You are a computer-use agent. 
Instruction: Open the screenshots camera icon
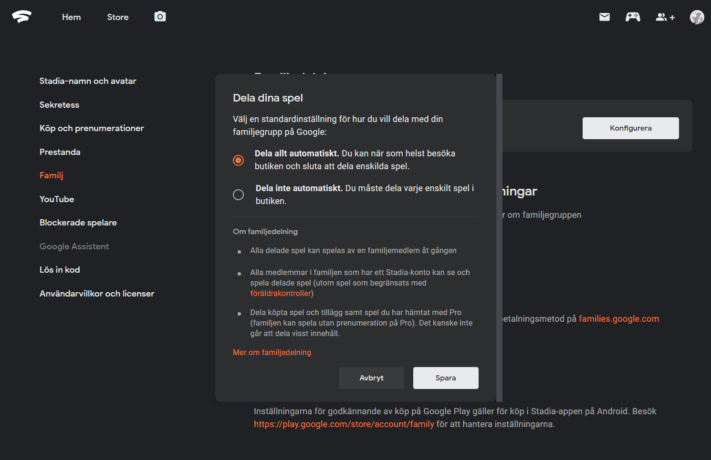pos(160,17)
